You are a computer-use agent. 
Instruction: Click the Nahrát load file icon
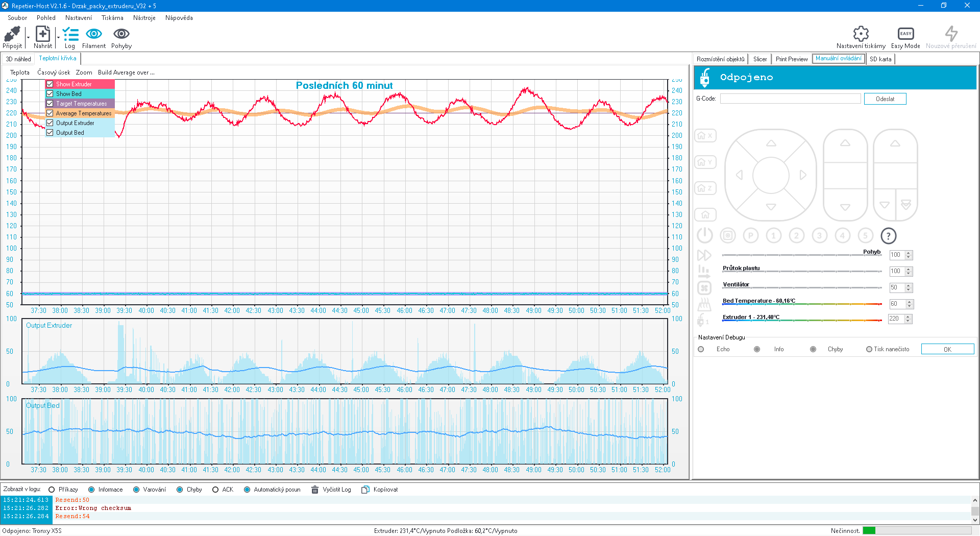tap(43, 35)
